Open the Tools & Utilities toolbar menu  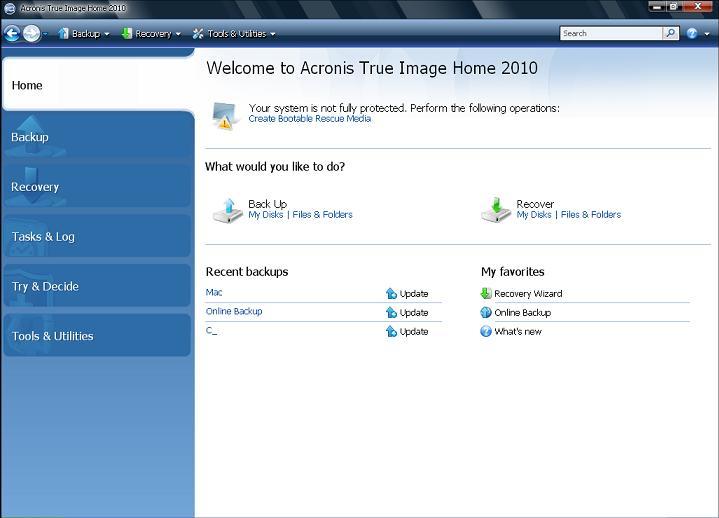pos(234,33)
